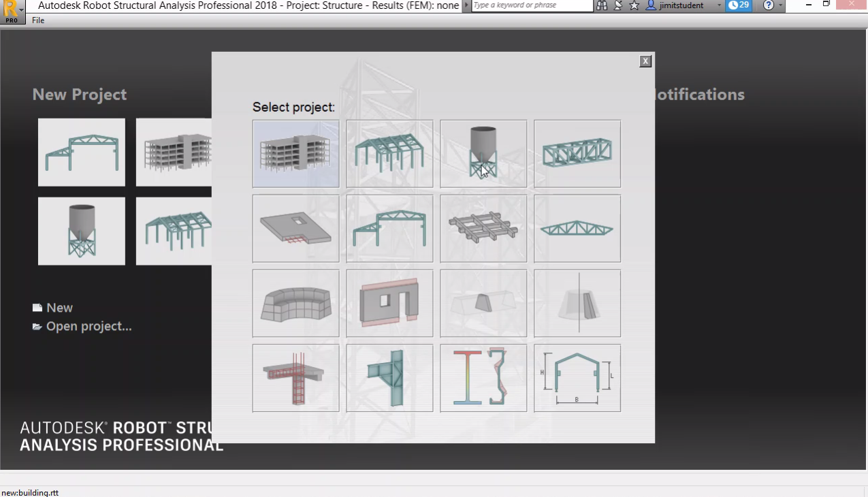Close the Select project dialog
Viewport: 868px width, 497px height.
point(645,61)
